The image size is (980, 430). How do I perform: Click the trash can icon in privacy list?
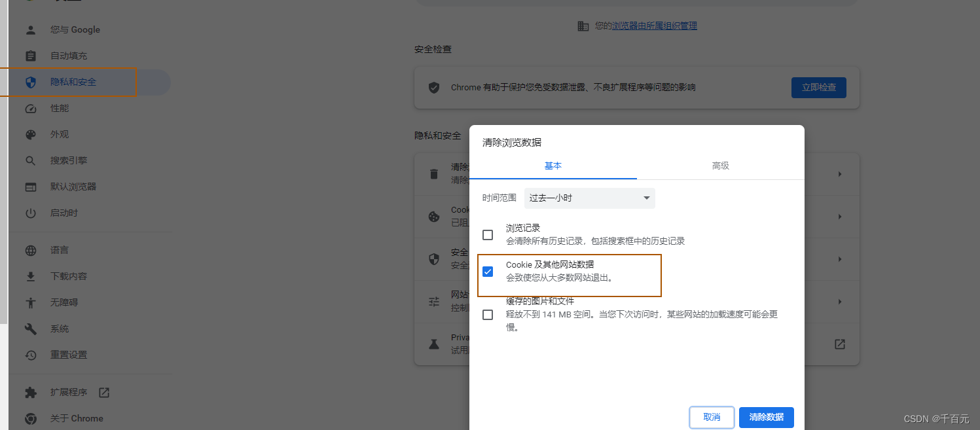433,173
